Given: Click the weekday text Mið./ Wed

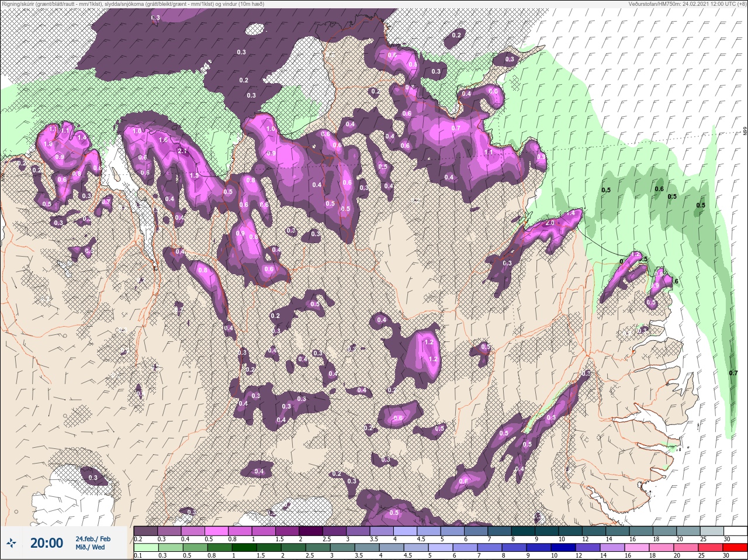Looking at the screenshot, I should 90,547.
